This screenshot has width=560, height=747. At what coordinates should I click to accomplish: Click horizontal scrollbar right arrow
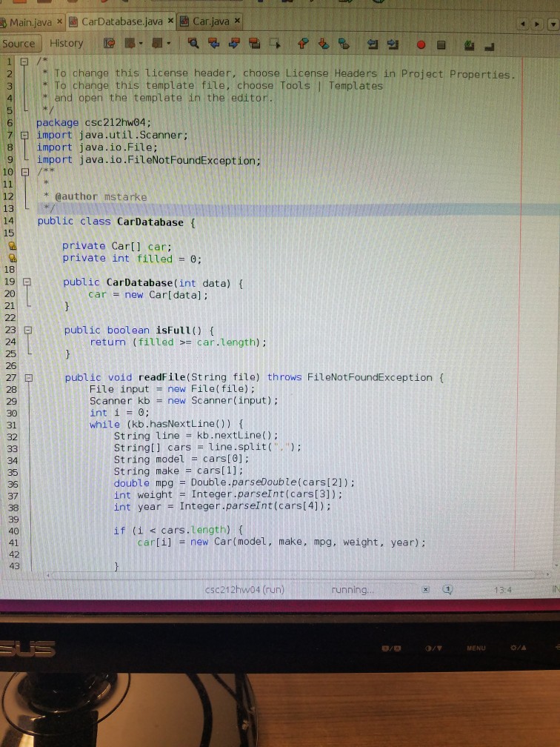(547, 575)
